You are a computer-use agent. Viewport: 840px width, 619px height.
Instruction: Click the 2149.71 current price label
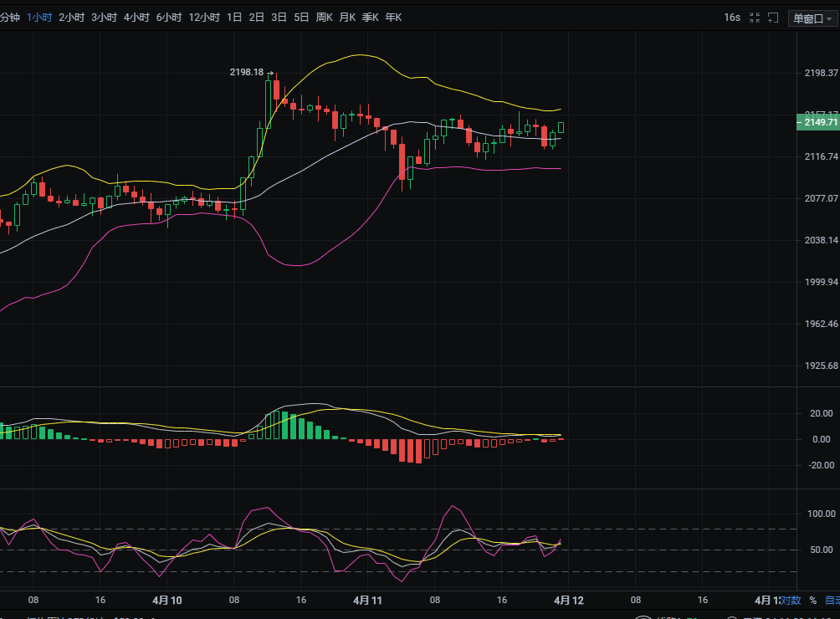(816, 123)
